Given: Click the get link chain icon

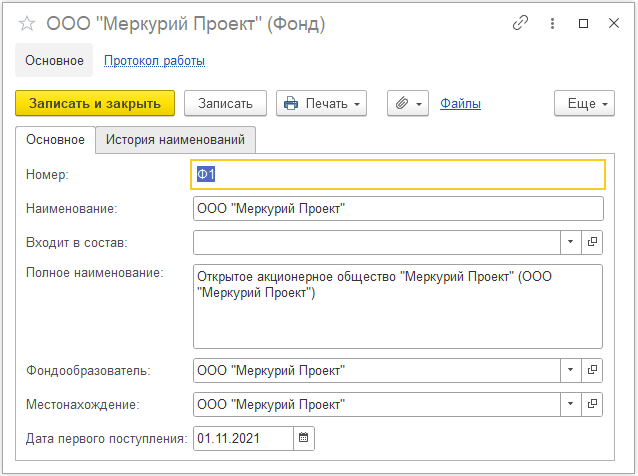Looking at the screenshot, I should 520,22.
